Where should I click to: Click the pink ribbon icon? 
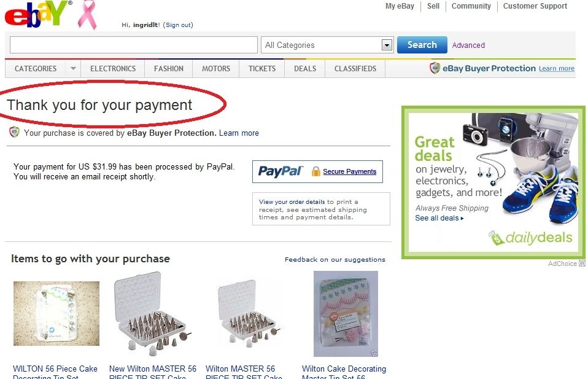tap(87, 15)
